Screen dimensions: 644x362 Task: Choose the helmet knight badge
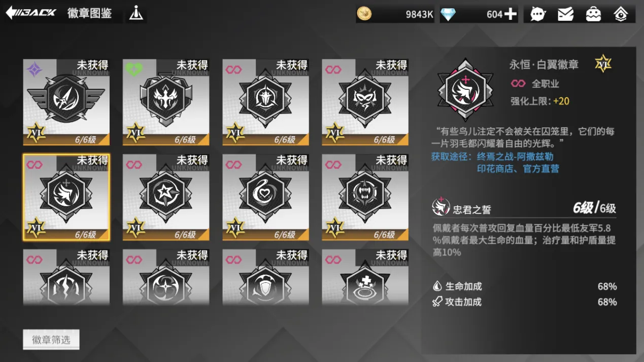coord(265,102)
